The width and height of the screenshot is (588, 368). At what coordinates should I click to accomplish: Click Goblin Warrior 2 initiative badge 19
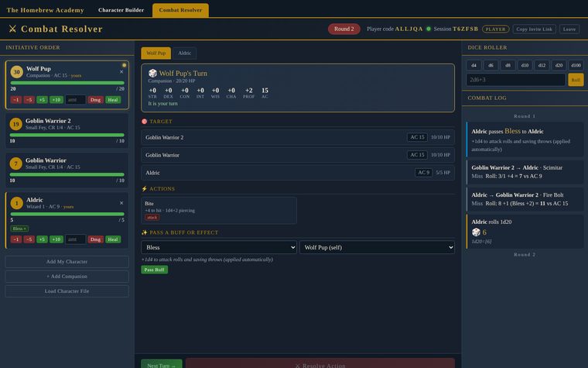15,124
